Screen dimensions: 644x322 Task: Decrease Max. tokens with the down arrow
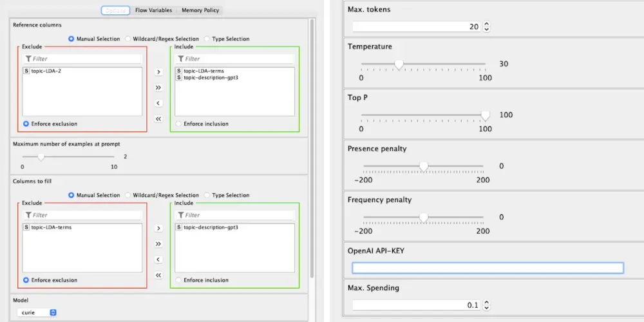click(x=487, y=30)
